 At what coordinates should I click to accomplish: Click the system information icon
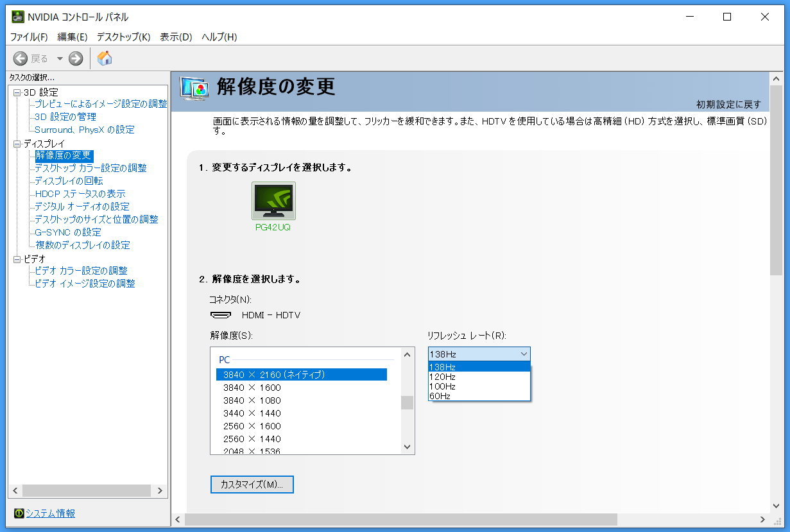(19, 513)
